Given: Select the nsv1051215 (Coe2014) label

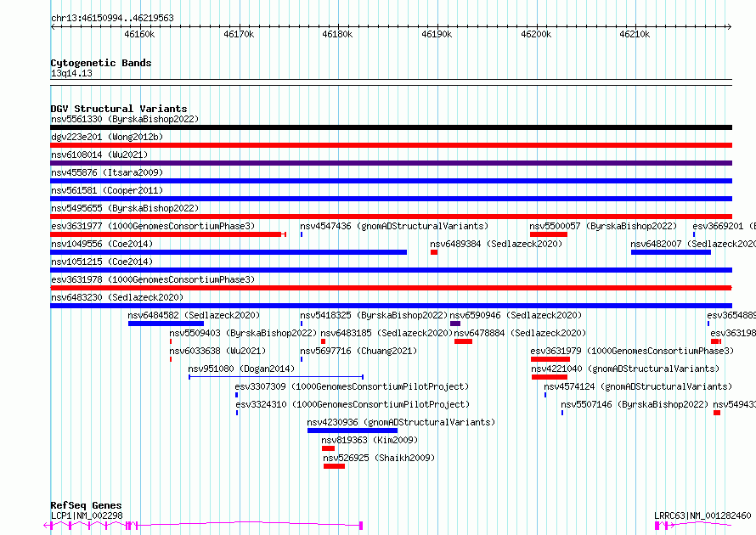Looking at the screenshot, I should (x=102, y=262).
